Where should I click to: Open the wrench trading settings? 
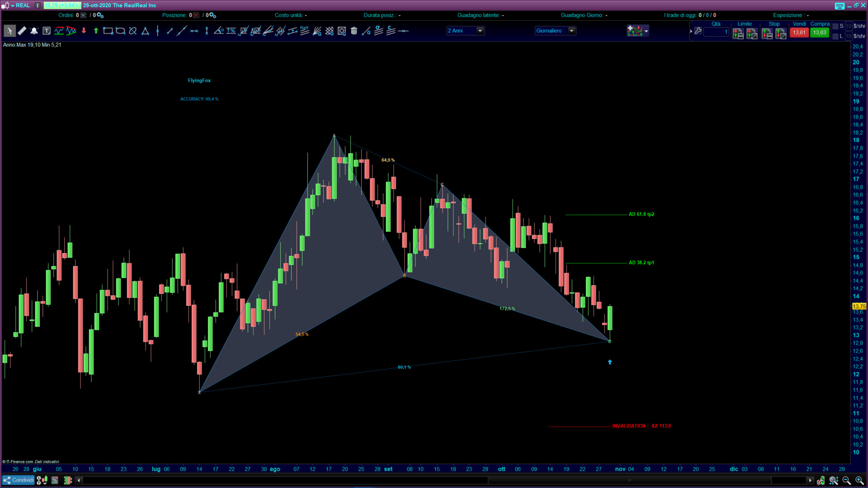click(x=698, y=31)
